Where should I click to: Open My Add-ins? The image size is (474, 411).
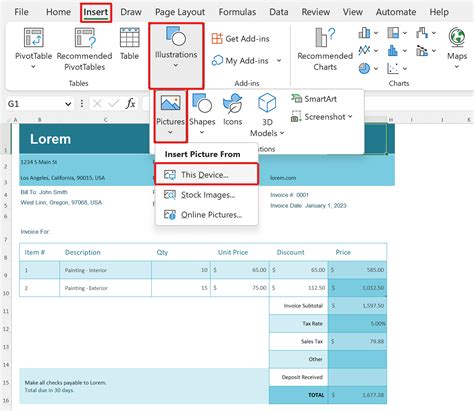point(240,61)
